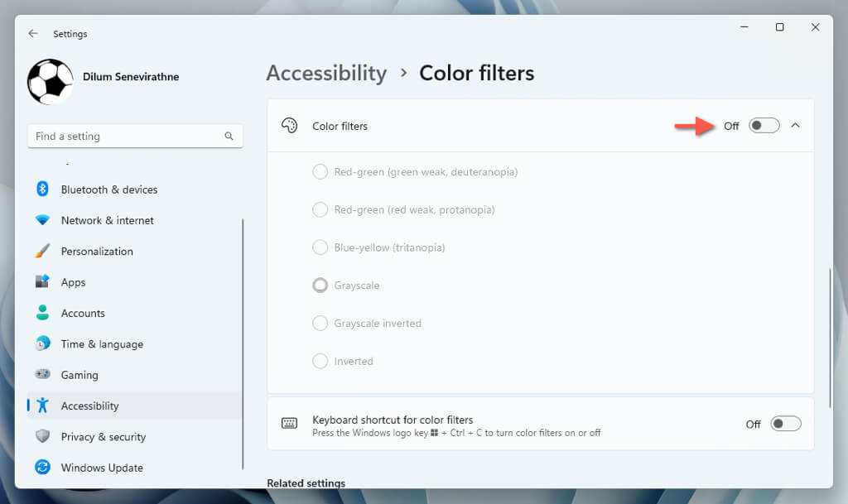
Task: Choose Blue-yellow (tritanopia) filter
Action: pos(320,247)
